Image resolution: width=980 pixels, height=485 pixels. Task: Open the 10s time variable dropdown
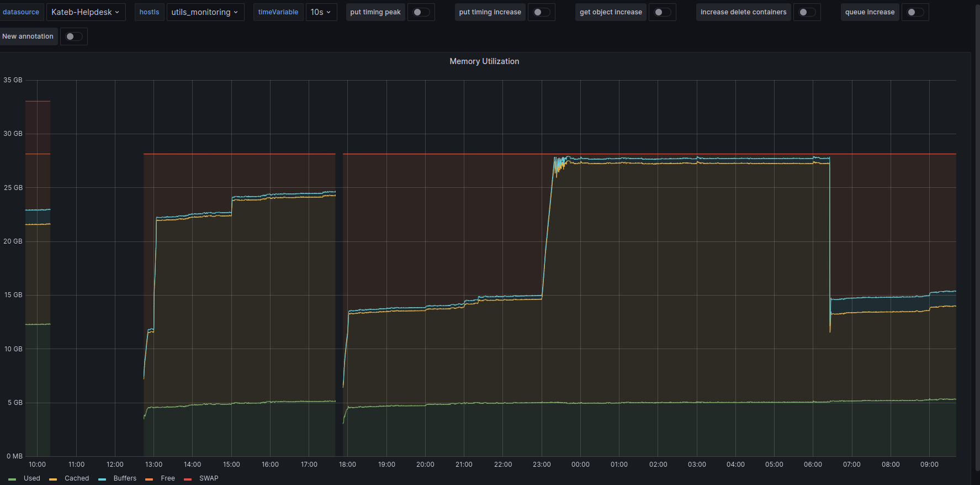tap(321, 12)
